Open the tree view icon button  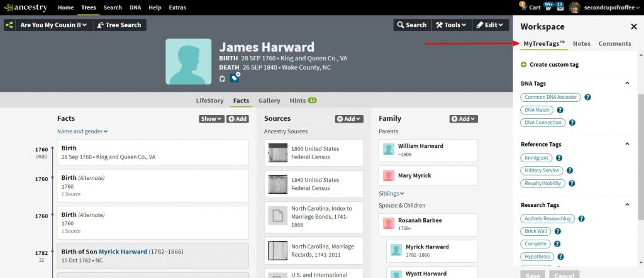coord(9,25)
